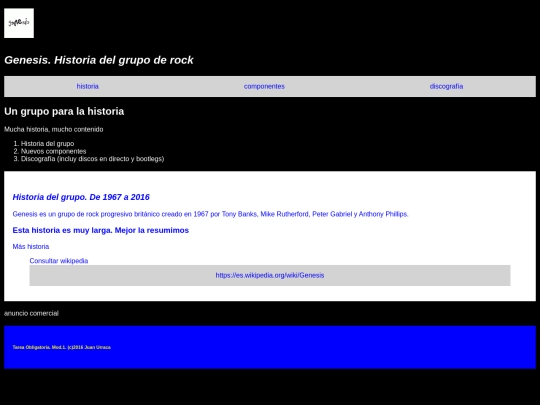540x405 pixels.
Task: Open the historia navigation link
Action: pyautogui.click(x=87, y=86)
